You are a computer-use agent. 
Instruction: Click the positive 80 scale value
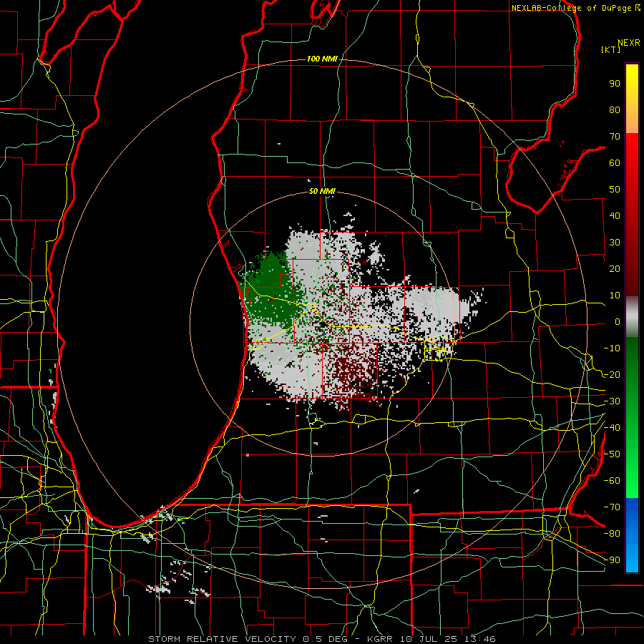tap(615, 110)
